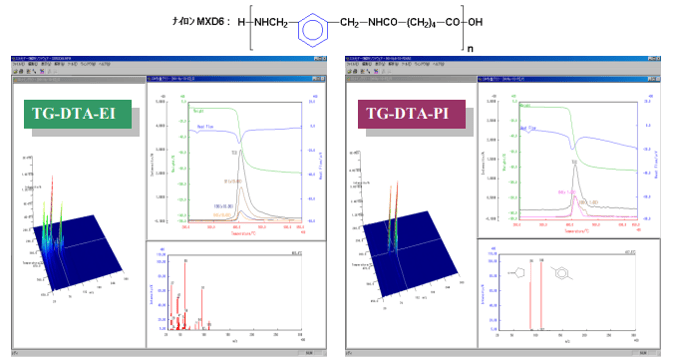This screenshot has height=364, width=673.
Task: Open the ヘルプ menu in the TG-DTA-PI window
Action: pos(438,64)
